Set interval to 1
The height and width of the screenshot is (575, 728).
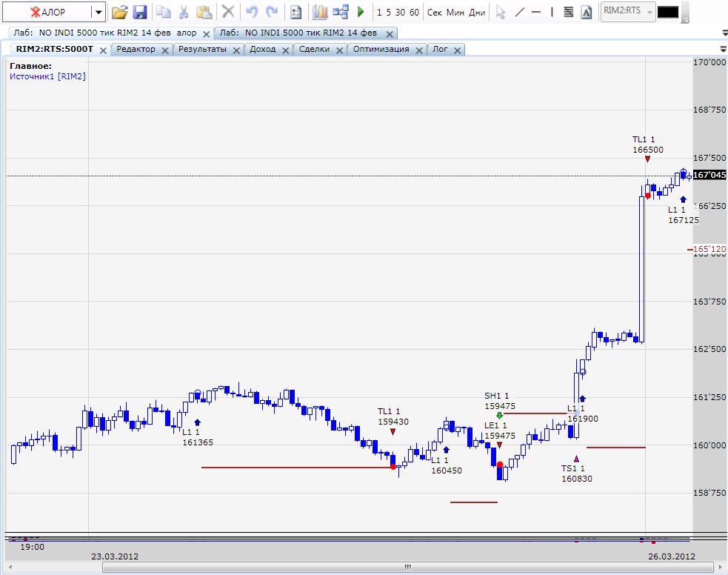click(x=379, y=13)
